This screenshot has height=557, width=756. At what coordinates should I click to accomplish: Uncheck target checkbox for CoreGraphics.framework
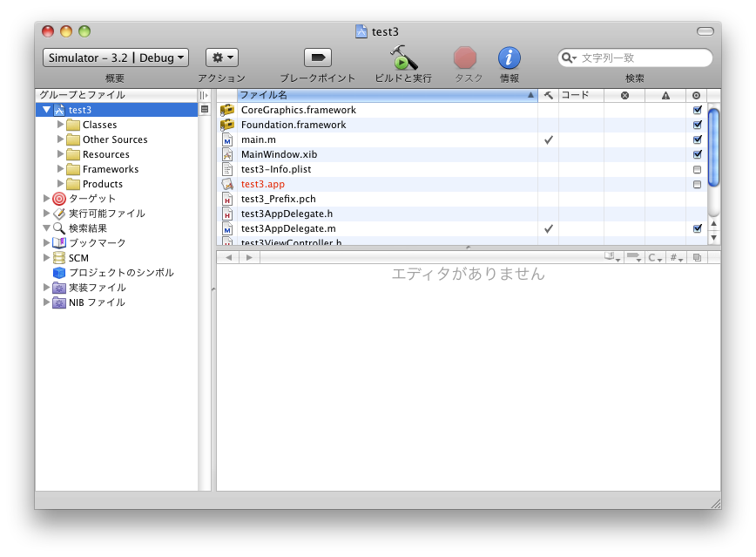pos(697,111)
